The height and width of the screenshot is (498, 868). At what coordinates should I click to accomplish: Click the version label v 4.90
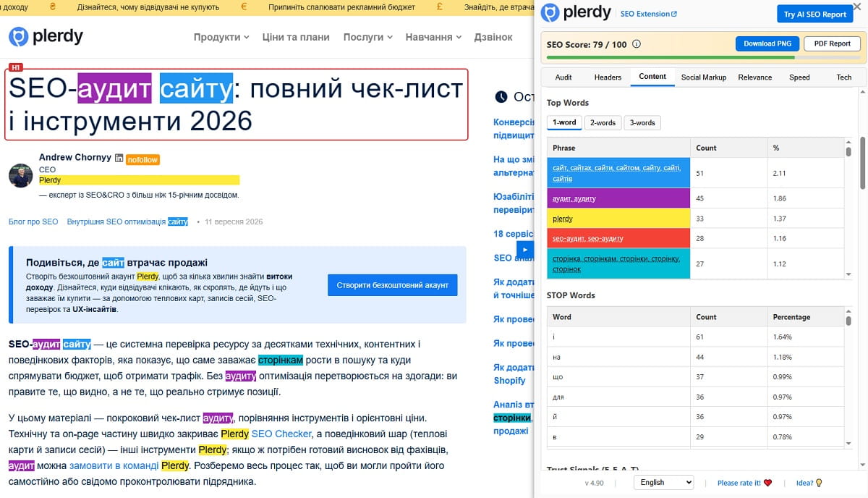click(595, 483)
